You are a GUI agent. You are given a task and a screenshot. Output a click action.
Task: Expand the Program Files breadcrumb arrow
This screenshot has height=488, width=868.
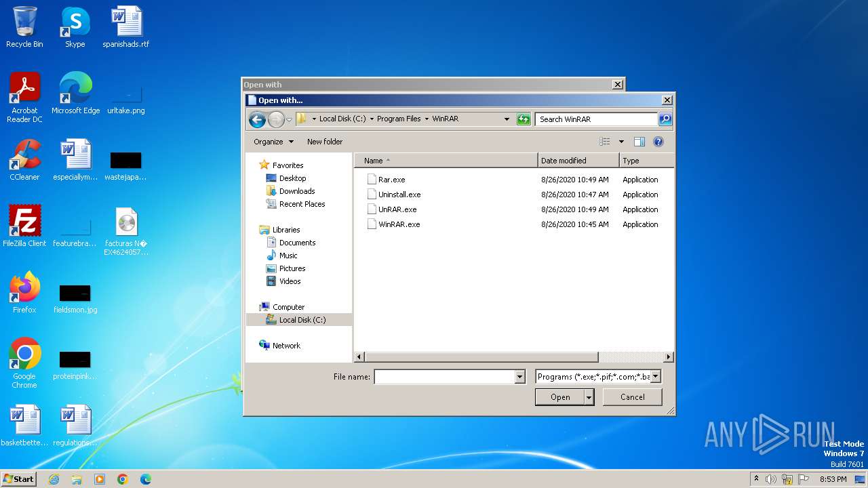tap(427, 119)
